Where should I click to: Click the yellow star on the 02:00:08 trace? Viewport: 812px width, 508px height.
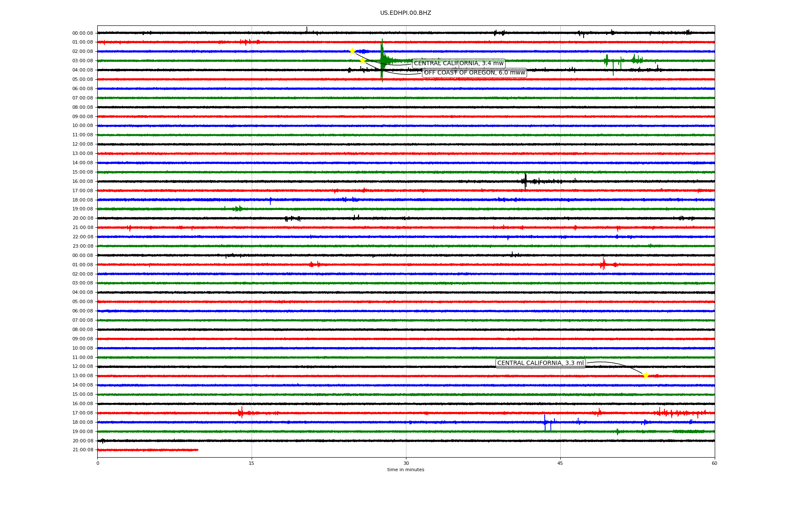(352, 51)
